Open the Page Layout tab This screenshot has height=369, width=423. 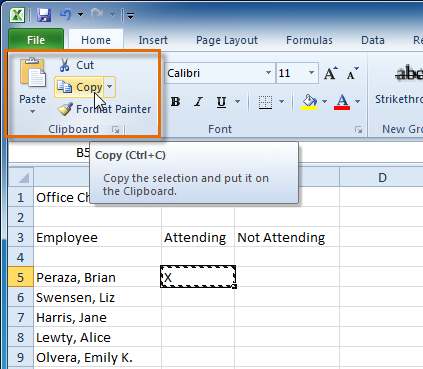pos(227,40)
